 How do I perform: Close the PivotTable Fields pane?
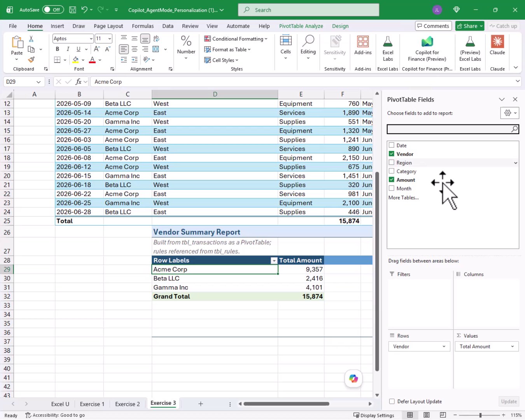tap(515, 99)
